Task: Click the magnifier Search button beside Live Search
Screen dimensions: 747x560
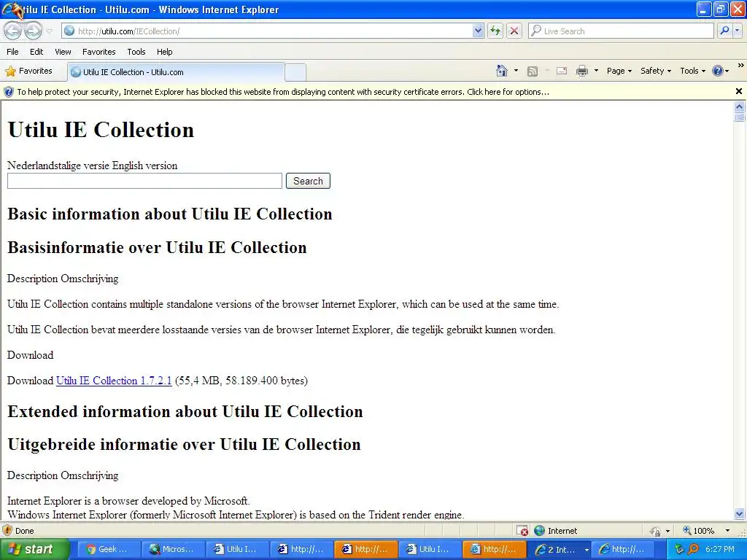Action: click(x=724, y=31)
